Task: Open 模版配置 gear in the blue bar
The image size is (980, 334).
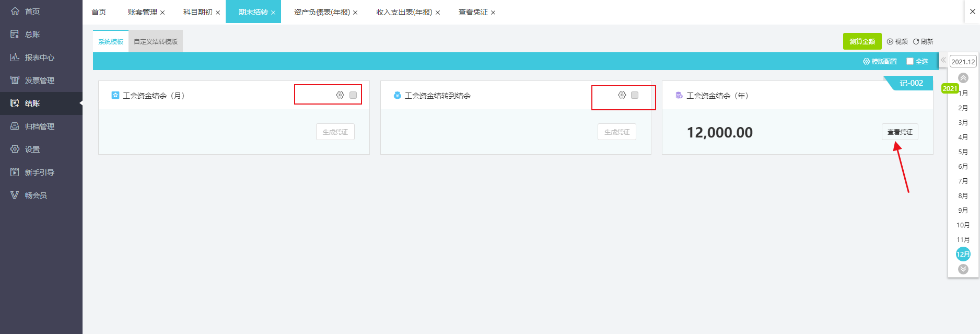Action: pos(867,62)
